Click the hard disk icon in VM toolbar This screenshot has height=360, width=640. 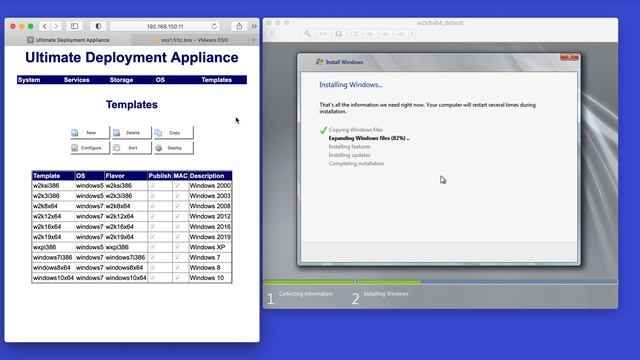(338, 34)
